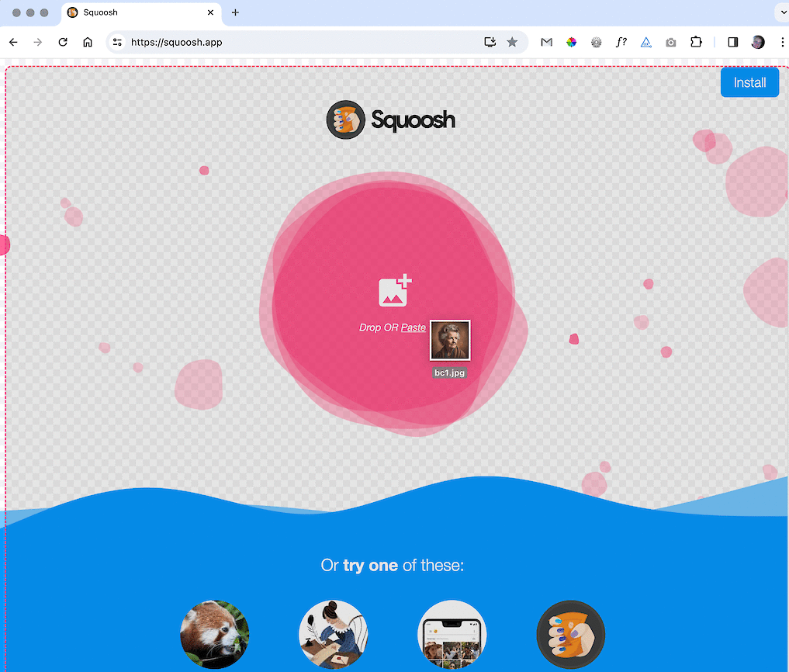Try the red panda sample image
The image size is (789, 672).
tap(215, 634)
